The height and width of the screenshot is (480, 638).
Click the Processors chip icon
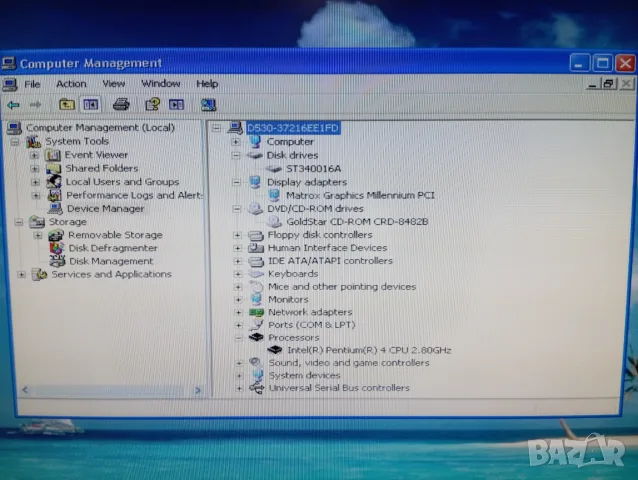(x=256, y=337)
